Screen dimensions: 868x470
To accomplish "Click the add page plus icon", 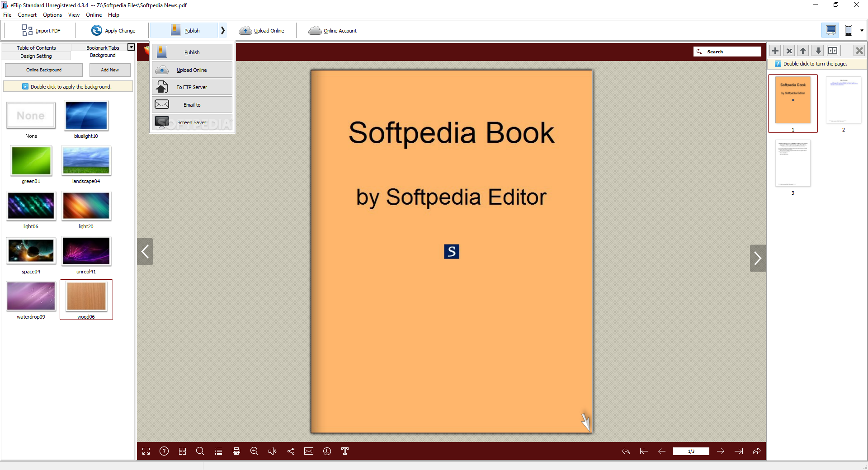I will (x=775, y=51).
